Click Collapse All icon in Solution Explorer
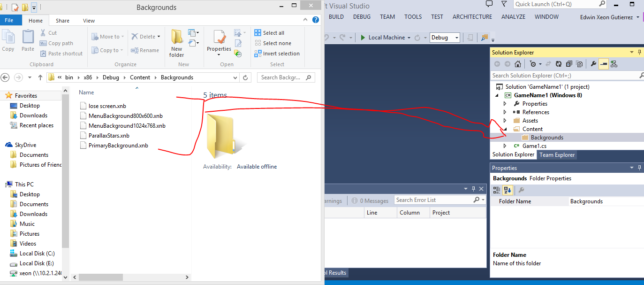Screen dimensions: 644x285 [569, 64]
